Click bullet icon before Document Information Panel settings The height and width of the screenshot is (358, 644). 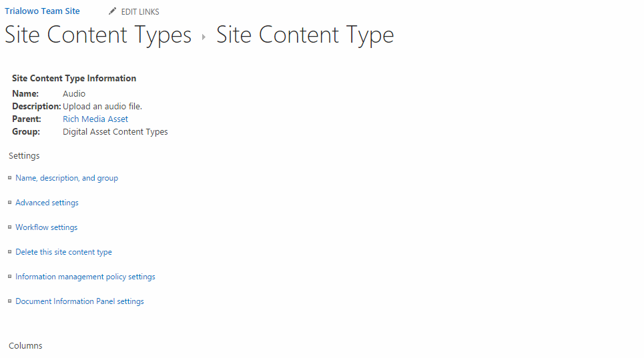pyautogui.click(x=10, y=301)
